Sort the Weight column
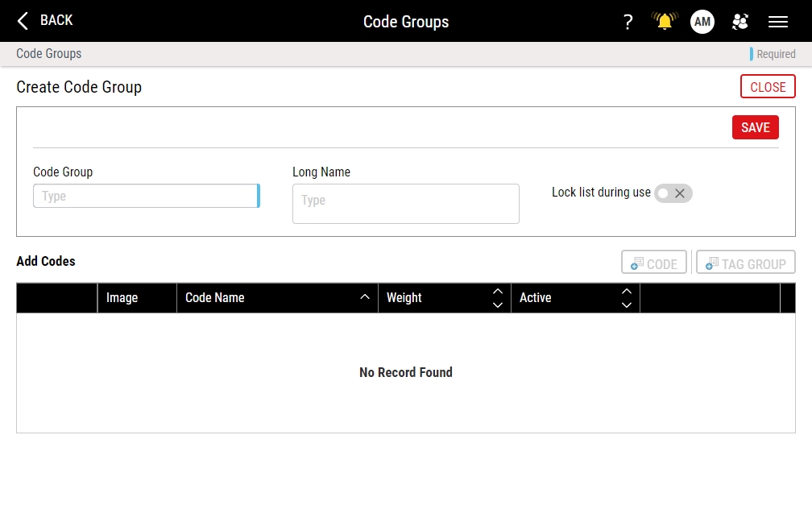This screenshot has height=522, width=812. (498, 298)
